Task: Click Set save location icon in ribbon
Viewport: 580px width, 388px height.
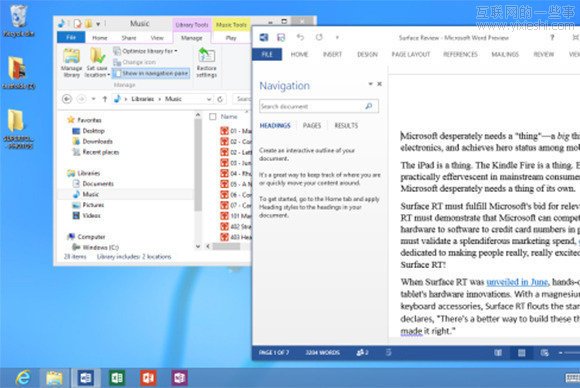Action: coord(97,63)
